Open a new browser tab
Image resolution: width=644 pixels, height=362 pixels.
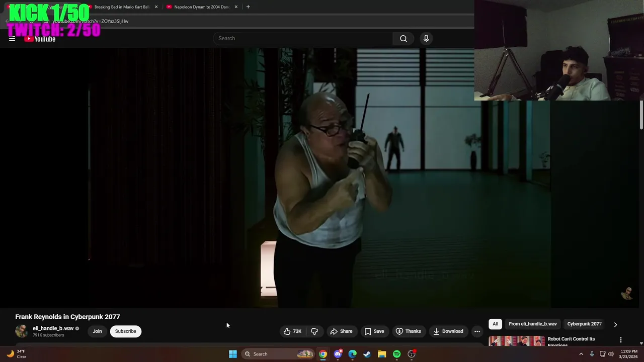pyautogui.click(x=248, y=7)
